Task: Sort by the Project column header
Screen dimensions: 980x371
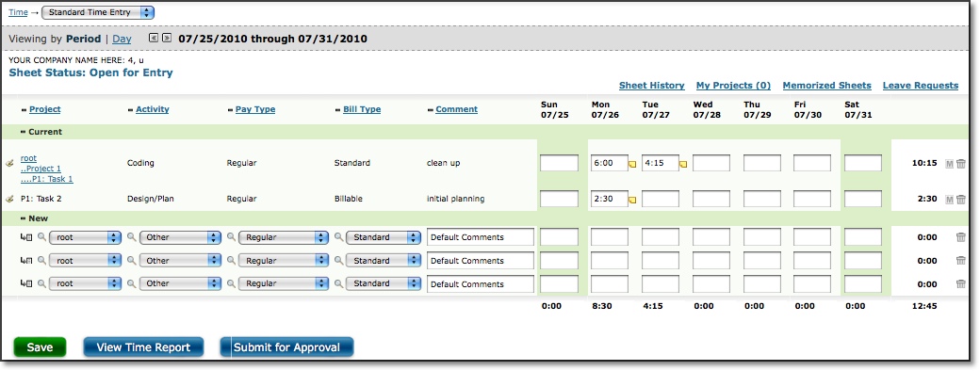Action: click(x=45, y=109)
